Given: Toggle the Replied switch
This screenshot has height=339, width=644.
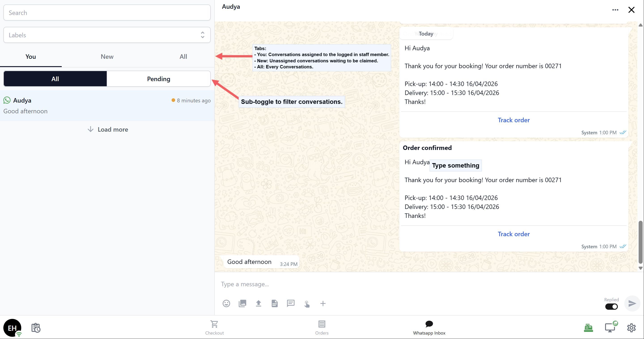Looking at the screenshot, I should point(611,307).
